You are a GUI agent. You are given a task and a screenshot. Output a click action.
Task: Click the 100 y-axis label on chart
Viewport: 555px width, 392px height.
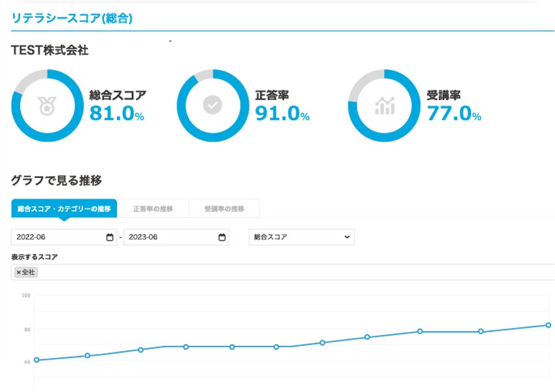(26, 295)
